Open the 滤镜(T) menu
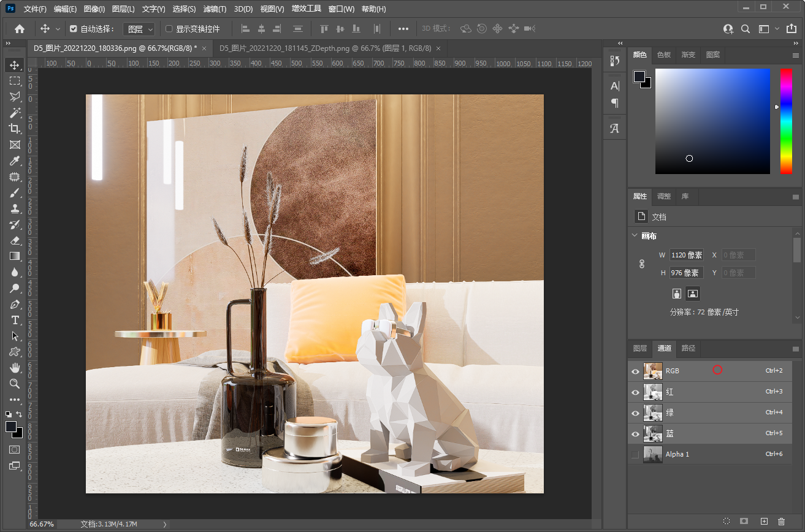The image size is (805, 532). (215, 9)
